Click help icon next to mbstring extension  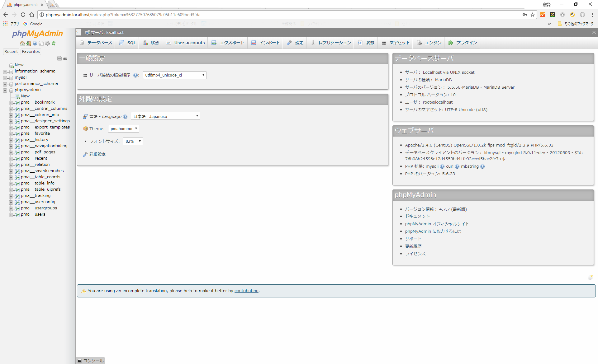coord(482,166)
